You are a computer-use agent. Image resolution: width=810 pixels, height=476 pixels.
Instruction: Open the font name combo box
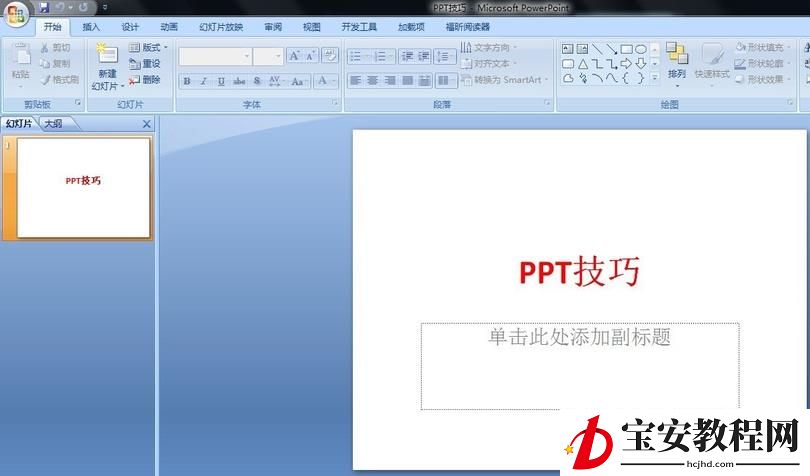pos(215,56)
